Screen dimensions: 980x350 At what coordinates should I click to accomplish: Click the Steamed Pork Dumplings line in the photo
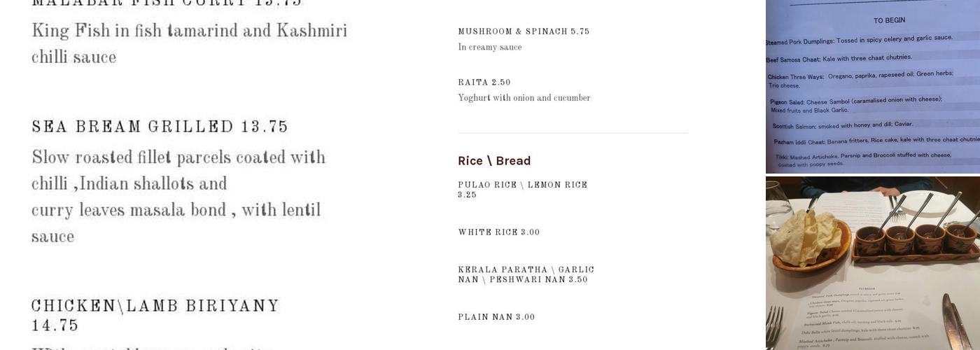point(859,40)
